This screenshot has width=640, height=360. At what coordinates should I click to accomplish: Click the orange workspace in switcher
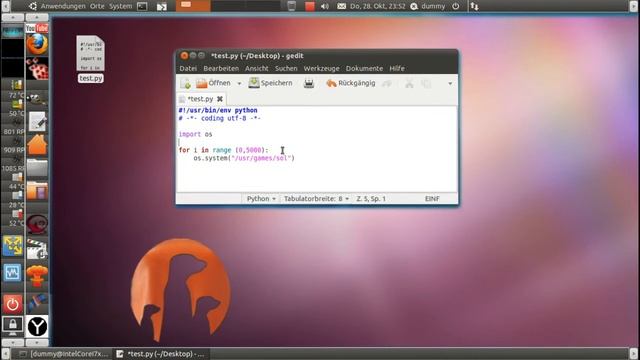193,6
